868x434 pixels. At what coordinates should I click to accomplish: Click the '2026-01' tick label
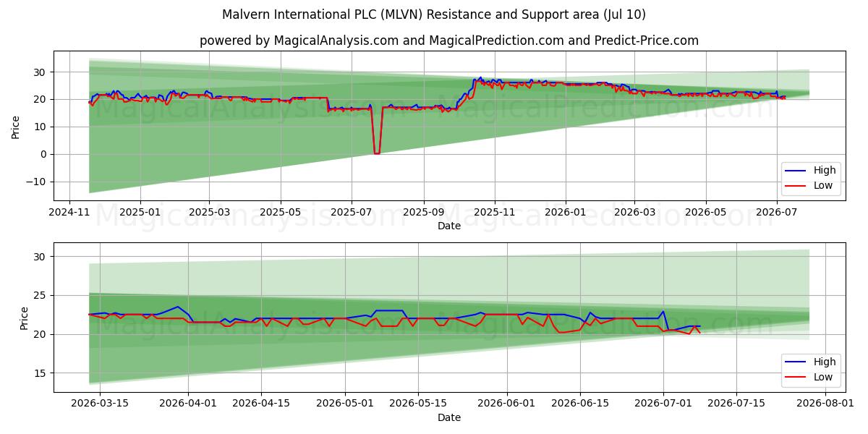[565, 212]
